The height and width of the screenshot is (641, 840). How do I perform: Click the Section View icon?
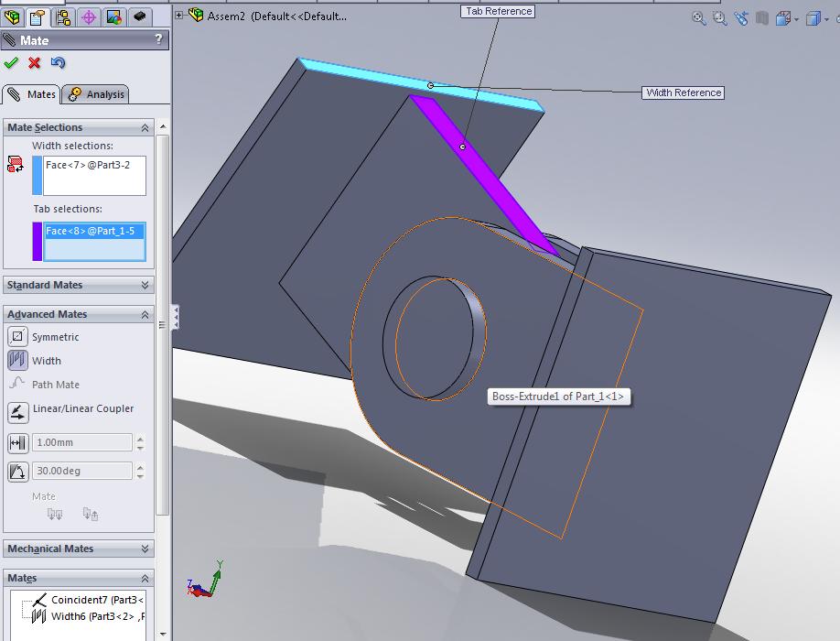(x=762, y=18)
